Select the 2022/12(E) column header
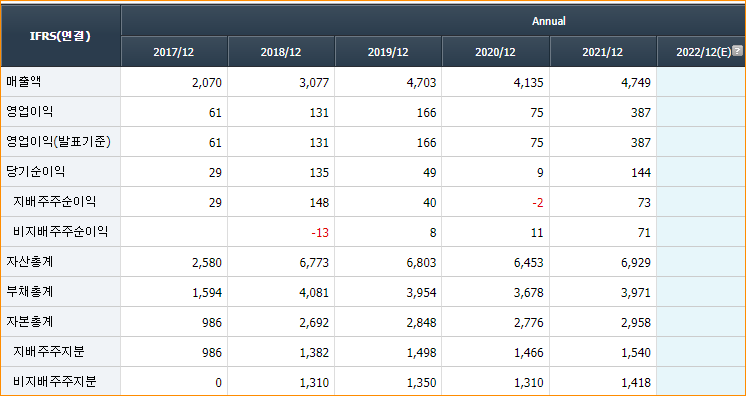 pyautogui.click(x=702, y=51)
